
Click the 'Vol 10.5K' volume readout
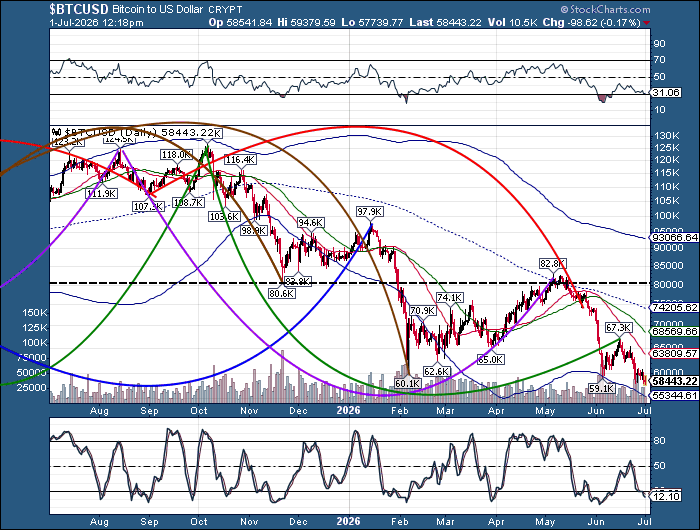click(512, 22)
